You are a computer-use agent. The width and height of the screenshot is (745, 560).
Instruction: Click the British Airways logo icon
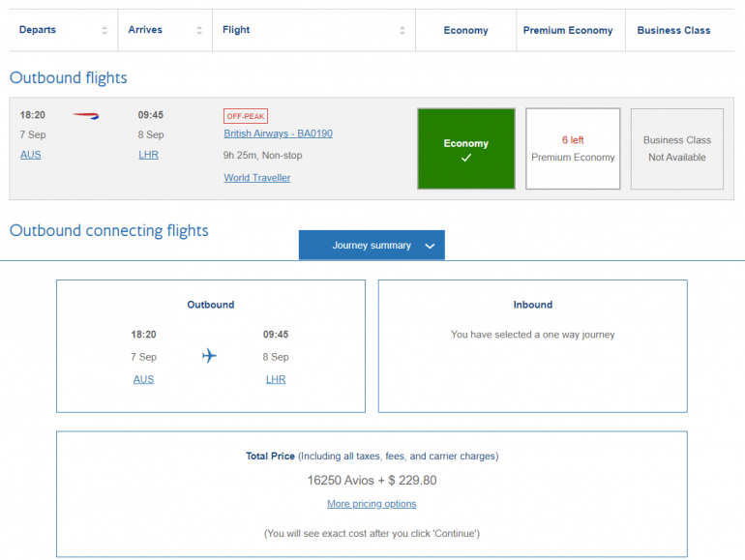coord(86,115)
